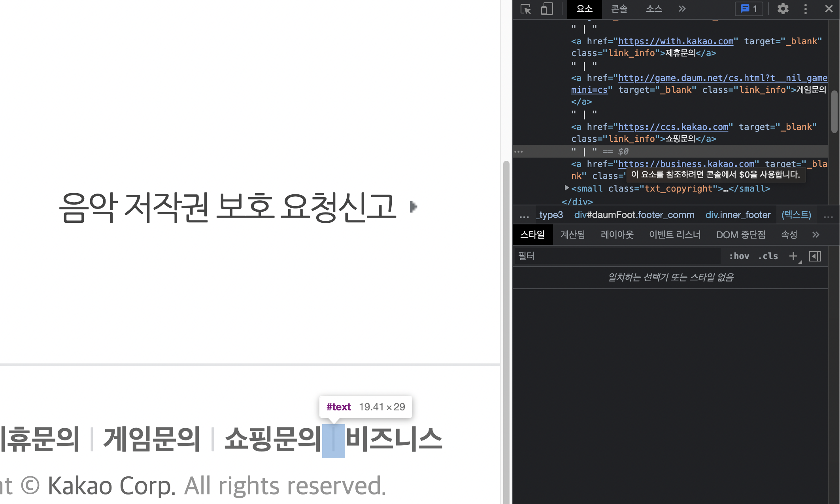
Task: Toggle the :hov element state panel
Action: (739, 256)
